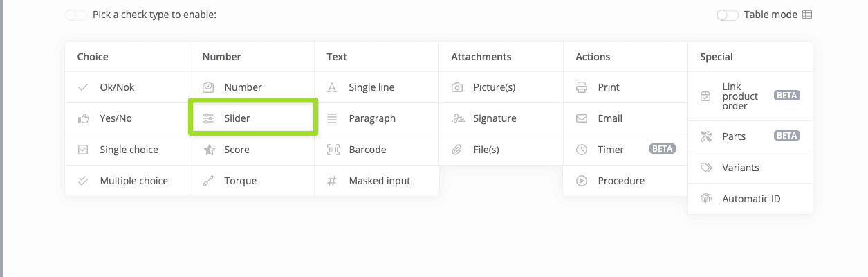The height and width of the screenshot is (277, 868).
Task: Click the Automatic ID fingerprint icon
Action: 706,199
